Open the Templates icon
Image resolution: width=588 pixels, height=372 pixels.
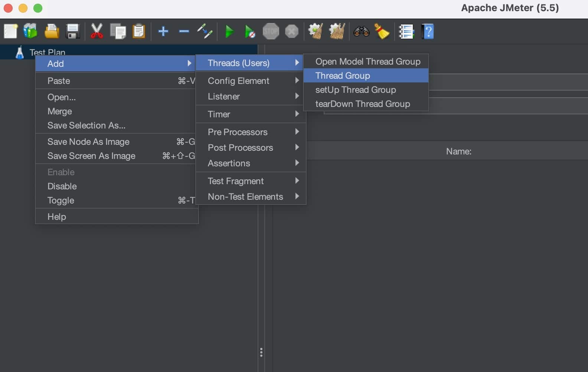[x=30, y=31]
